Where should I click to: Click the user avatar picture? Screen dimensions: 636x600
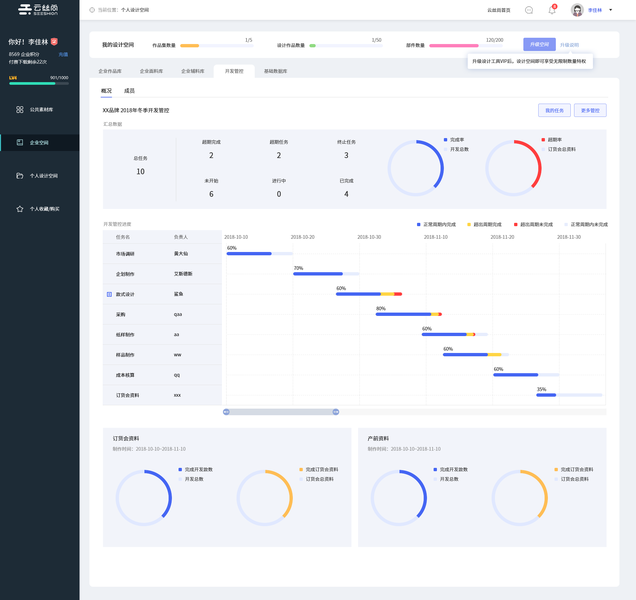(x=577, y=10)
